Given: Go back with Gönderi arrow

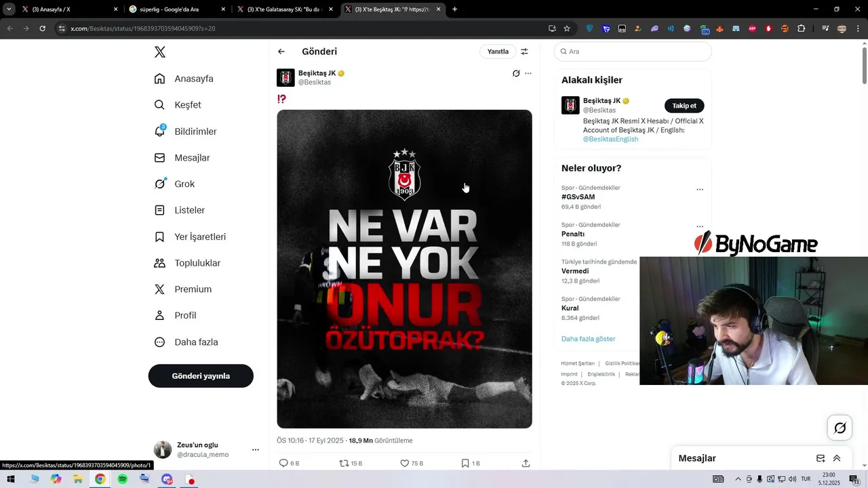Looking at the screenshot, I should (281, 52).
